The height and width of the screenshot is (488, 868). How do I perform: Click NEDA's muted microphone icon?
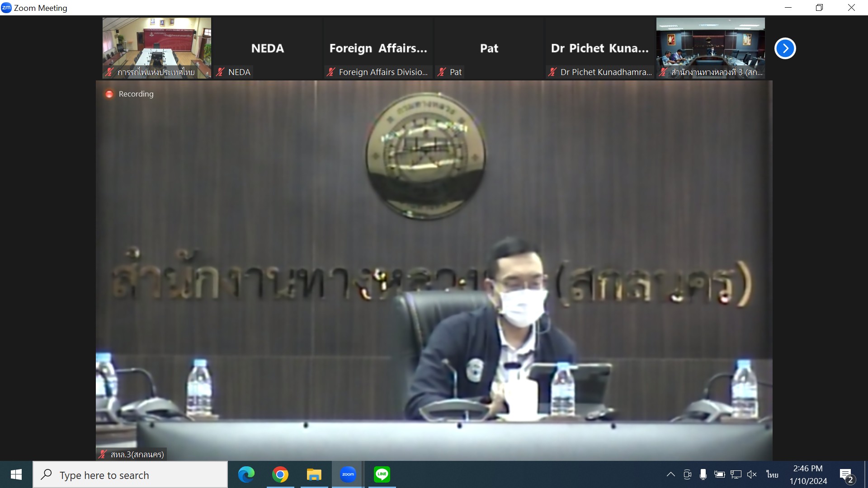(x=220, y=72)
